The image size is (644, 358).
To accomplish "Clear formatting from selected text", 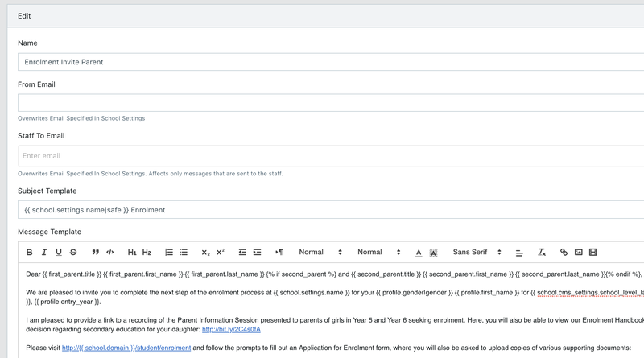I will tap(542, 252).
